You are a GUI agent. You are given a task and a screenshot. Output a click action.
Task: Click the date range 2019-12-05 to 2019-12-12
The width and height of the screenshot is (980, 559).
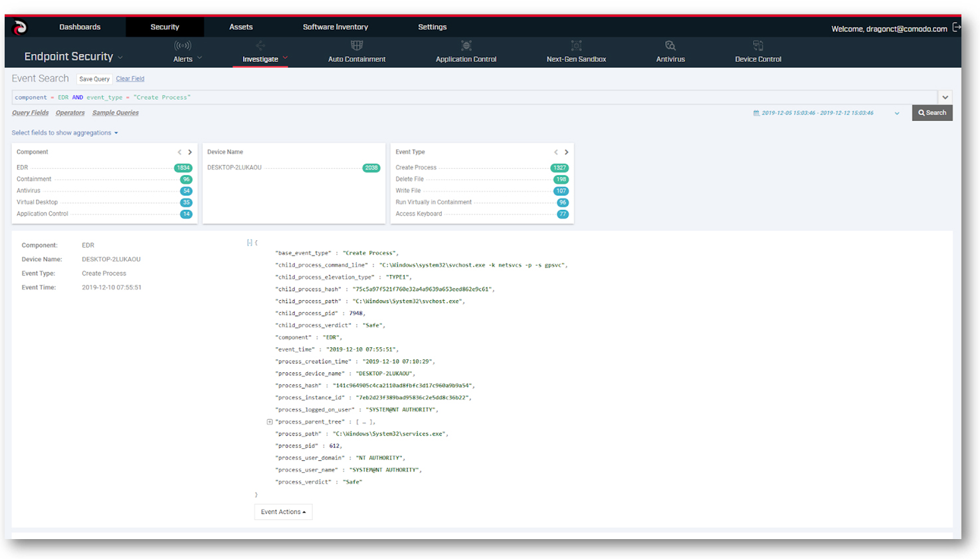[817, 113]
